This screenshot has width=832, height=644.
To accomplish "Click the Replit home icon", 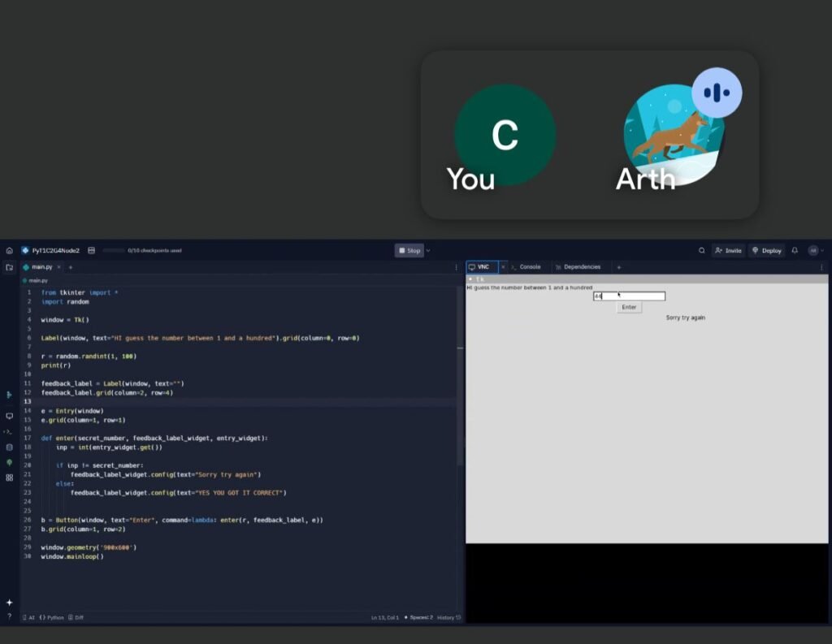I will tap(9, 251).
